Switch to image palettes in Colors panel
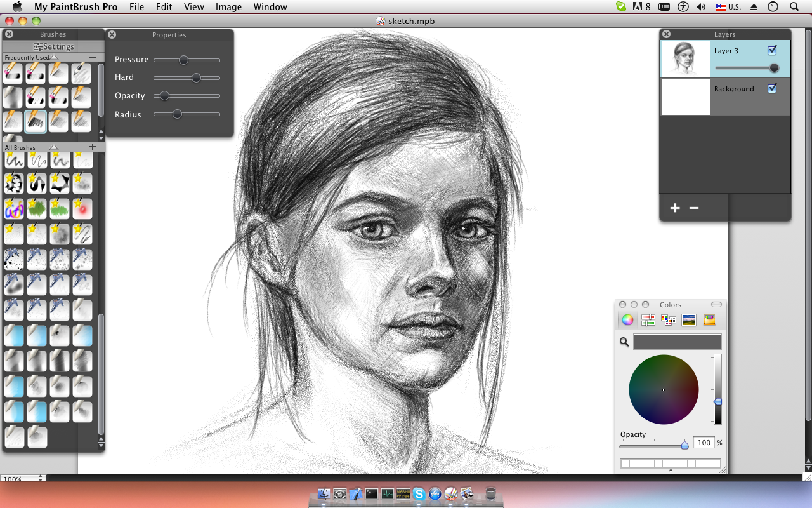The width and height of the screenshot is (812, 508). pyautogui.click(x=689, y=320)
